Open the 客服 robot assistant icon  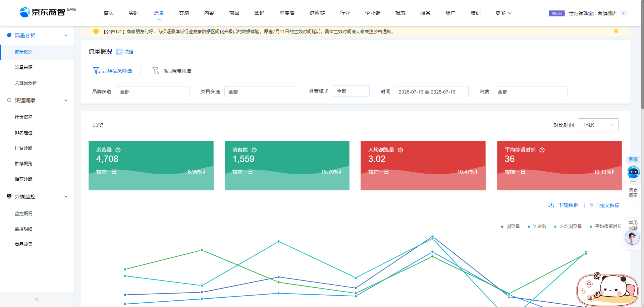633,172
